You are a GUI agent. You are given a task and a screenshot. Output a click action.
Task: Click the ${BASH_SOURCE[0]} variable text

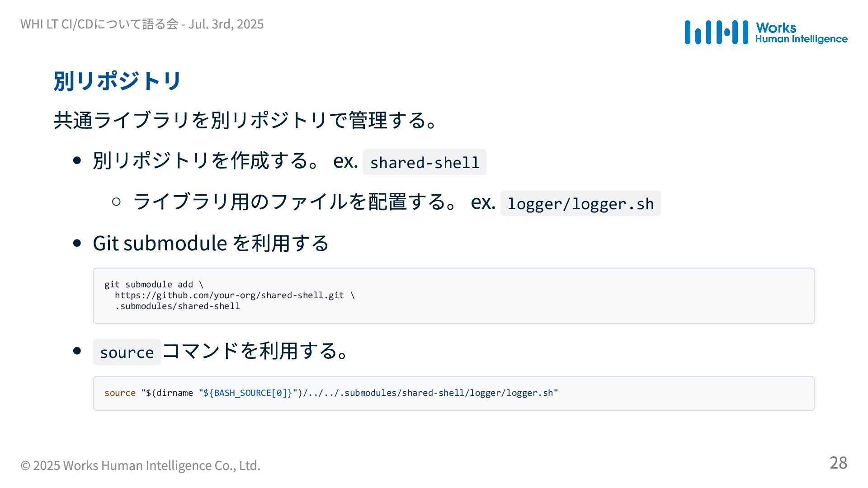click(248, 393)
